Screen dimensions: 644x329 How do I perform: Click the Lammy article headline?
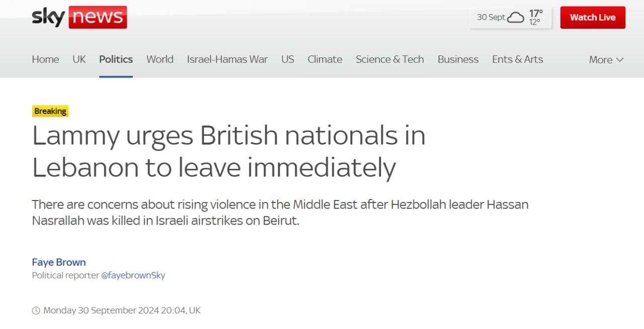(228, 152)
